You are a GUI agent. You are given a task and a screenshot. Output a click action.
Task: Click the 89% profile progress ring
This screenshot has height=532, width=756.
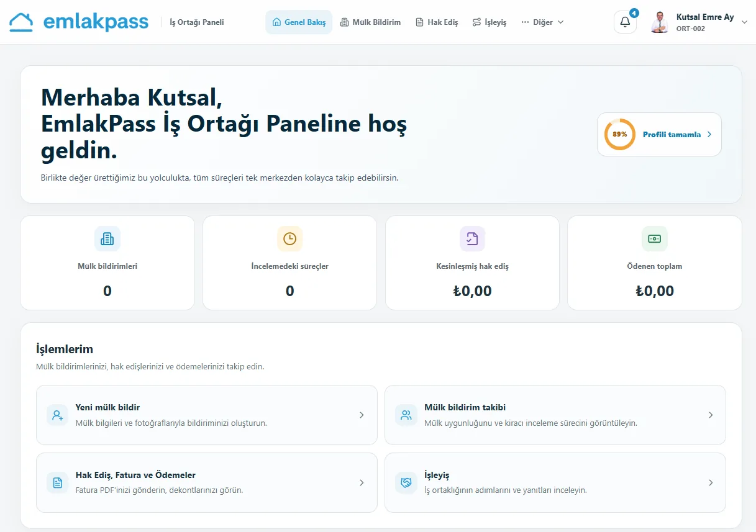click(619, 134)
